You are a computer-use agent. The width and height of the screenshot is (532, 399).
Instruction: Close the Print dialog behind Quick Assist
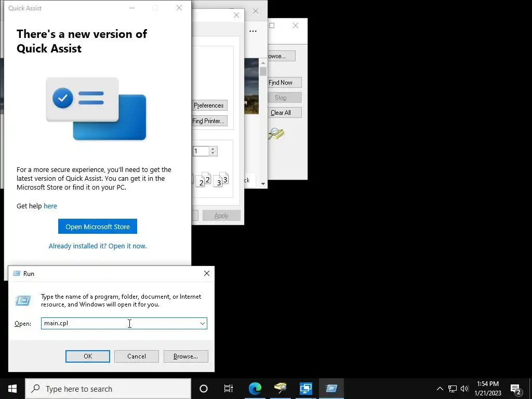[236, 15]
